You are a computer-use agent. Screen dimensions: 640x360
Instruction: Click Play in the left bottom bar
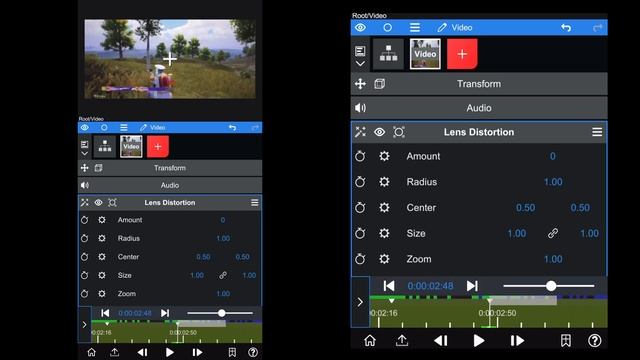[169, 352]
